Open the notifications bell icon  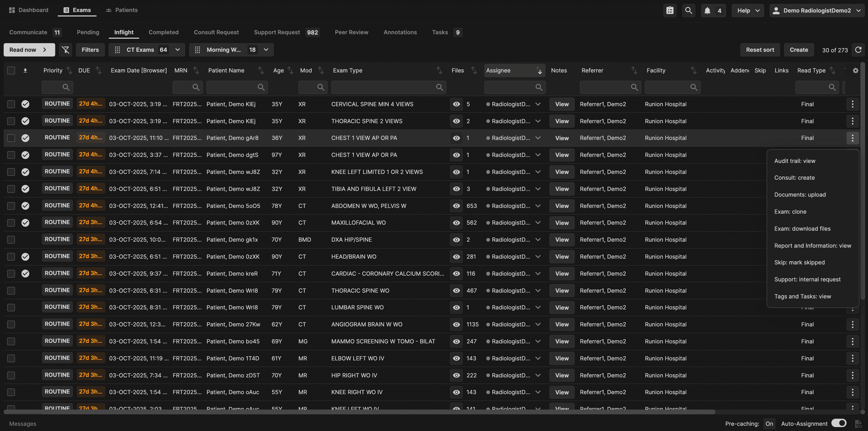click(707, 10)
